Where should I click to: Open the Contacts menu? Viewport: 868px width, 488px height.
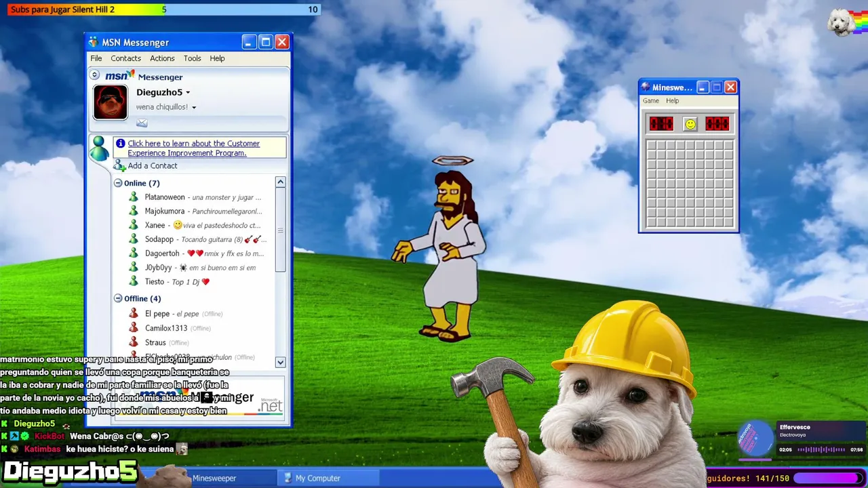pos(126,58)
